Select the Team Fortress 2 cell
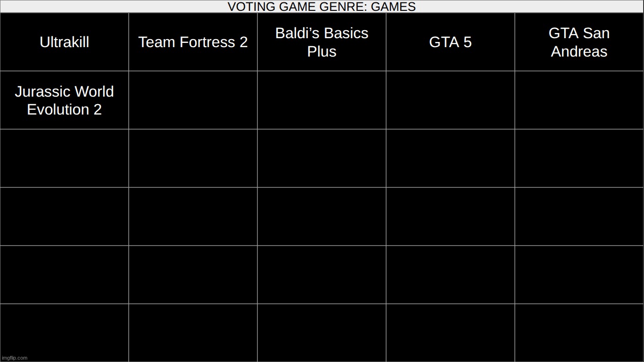Image resolution: width=644 pixels, height=362 pixels. point(193,42)
